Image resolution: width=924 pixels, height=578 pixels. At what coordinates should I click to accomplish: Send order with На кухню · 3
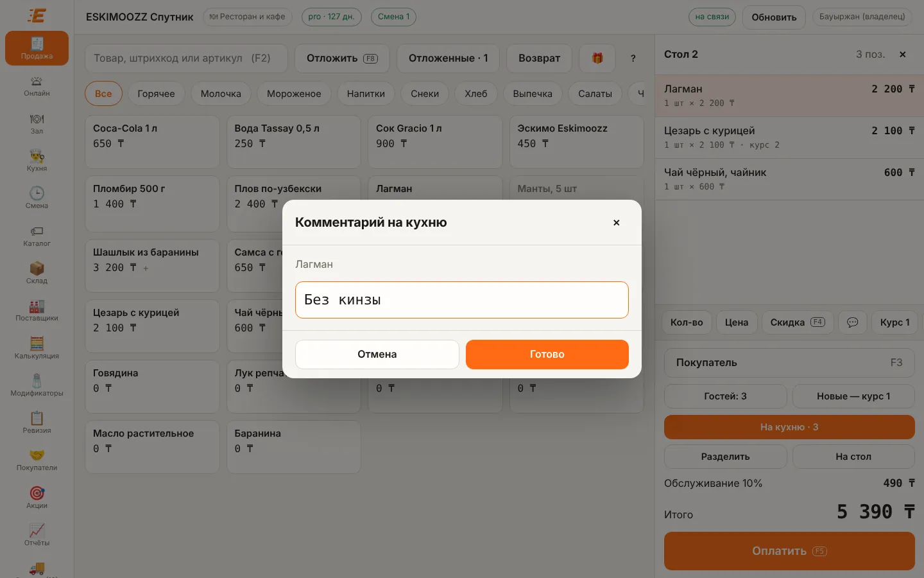[x=789, y=427]
